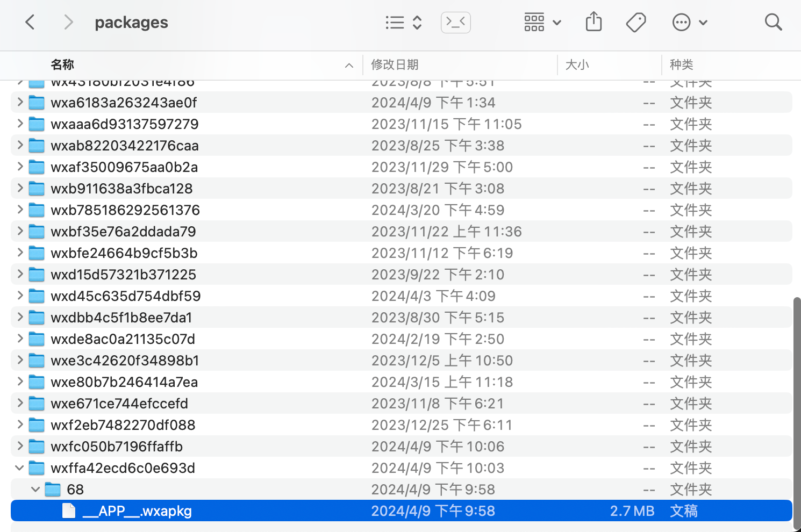Select folder name wxffa42ecd6c0e693d
The height and width of the screenshot is (532, 801).
[123, 468]
